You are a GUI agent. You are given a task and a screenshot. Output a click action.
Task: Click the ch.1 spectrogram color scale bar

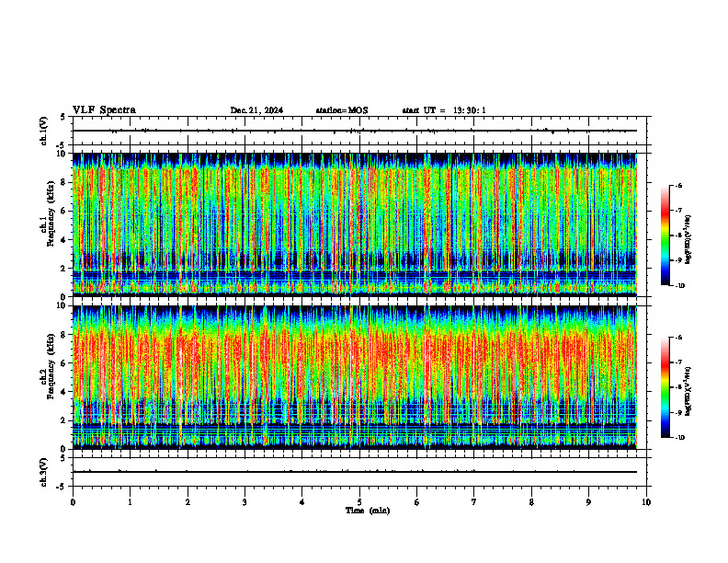coord(665,236)
